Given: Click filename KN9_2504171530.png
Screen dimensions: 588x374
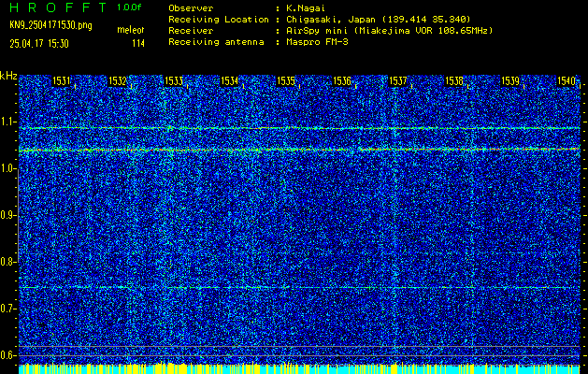Looking at the screenshot, I should click(x=50, y=25).
